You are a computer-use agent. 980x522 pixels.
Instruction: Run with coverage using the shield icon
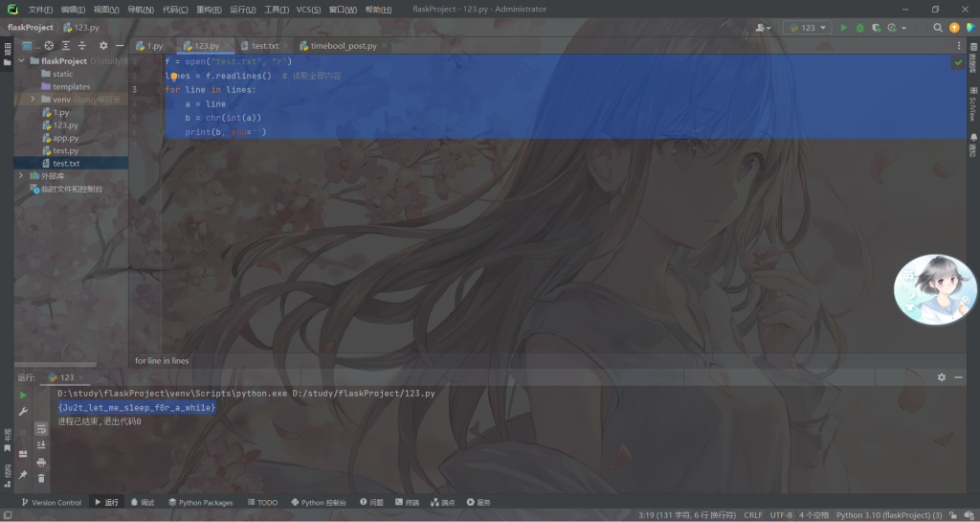click(x=875, y=28)
